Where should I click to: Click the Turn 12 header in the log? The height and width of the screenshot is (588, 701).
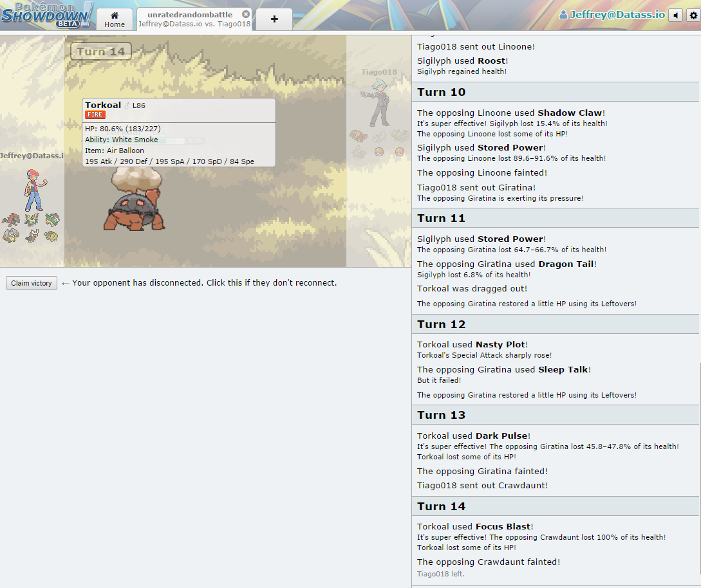click(x=556, y=324)
